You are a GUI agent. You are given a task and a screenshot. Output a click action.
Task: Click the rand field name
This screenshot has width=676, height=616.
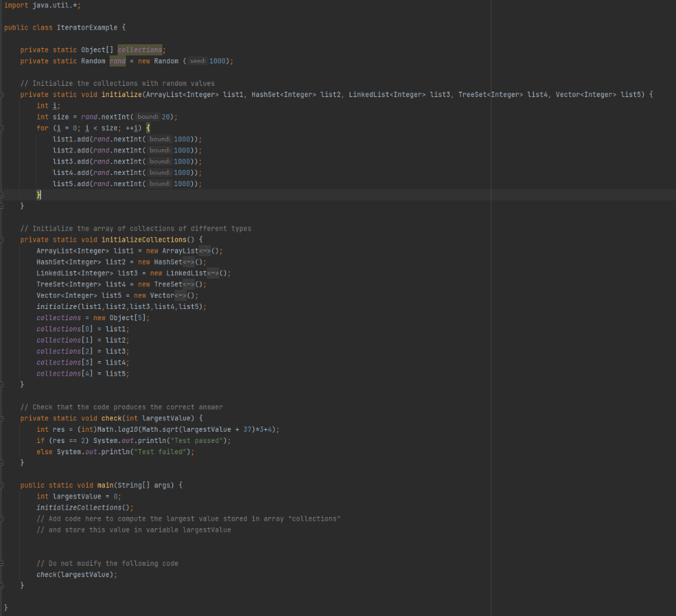pyautogui.click(x=118, y=61)
